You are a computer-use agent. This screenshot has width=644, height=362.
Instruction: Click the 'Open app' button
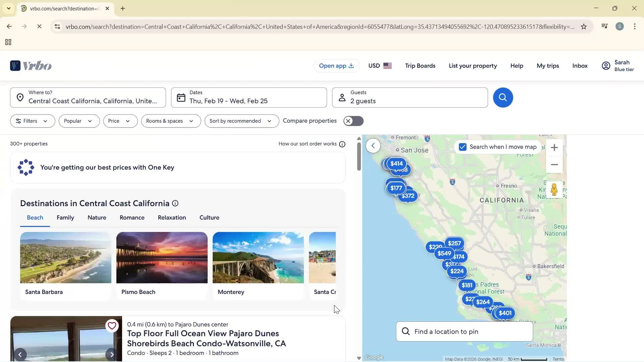[336, 66]
